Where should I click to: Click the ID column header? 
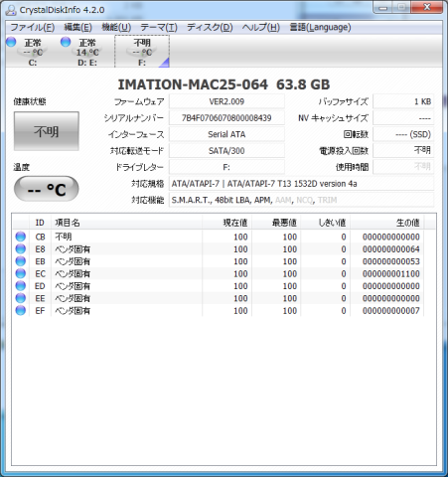pos(40,223)
